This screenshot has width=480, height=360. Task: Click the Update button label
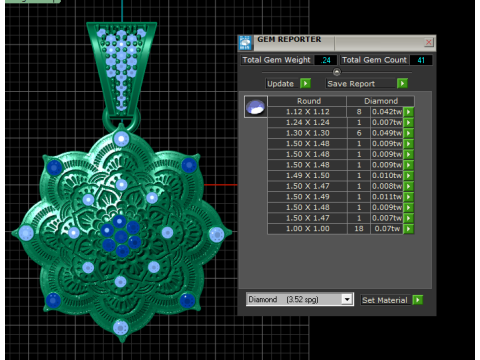(280, 84)
